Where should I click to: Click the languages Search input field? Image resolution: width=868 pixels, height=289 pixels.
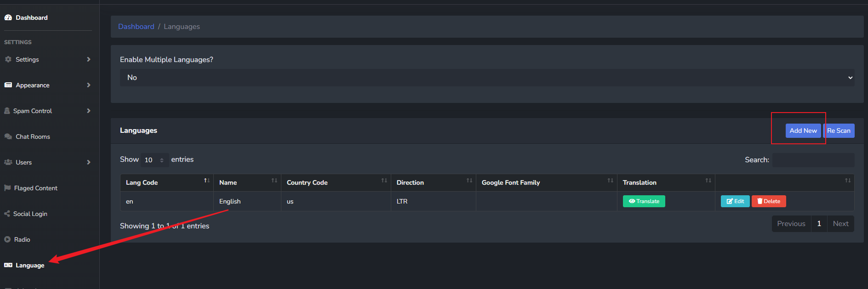click(813, 160)
